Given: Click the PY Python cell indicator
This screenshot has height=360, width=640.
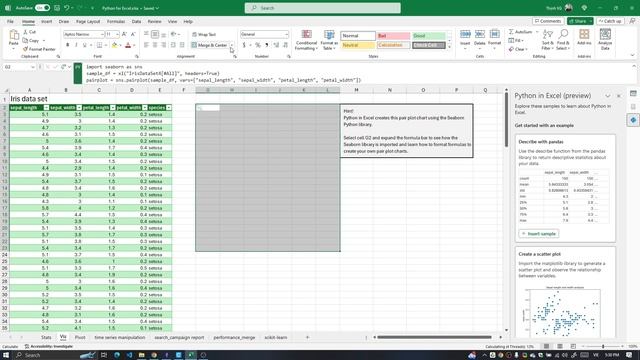Looking at the screenshot, I should click(x=78, y=73).
